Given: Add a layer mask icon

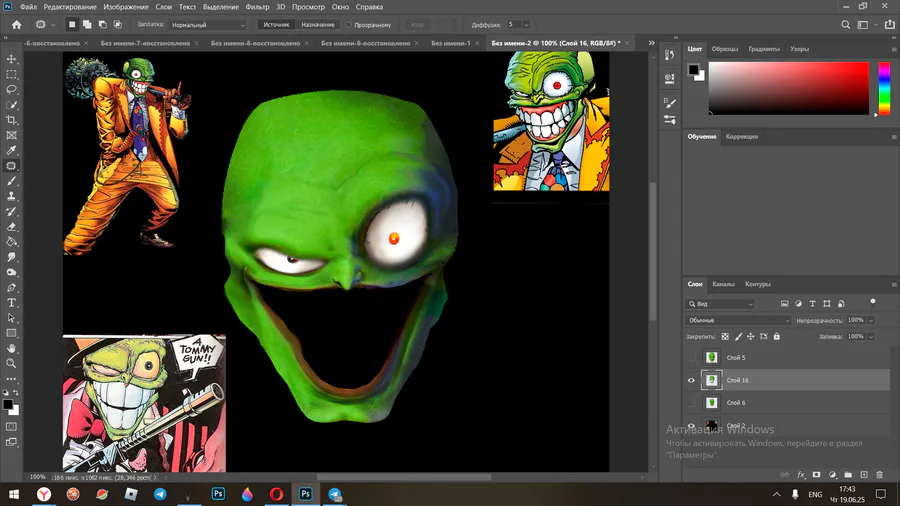Looking at the screenshot, I should click(x=816, y=474).
